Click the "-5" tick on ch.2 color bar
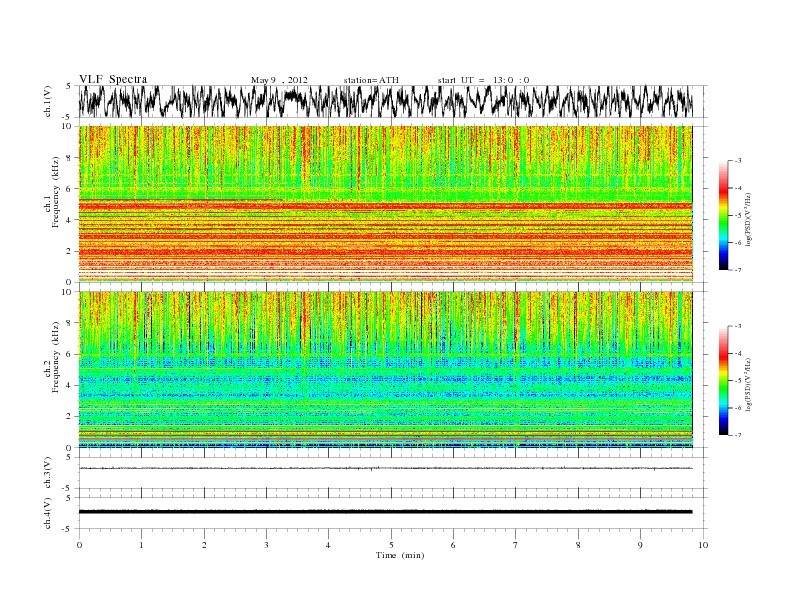This screenshot has width=792, height=612. [738, 381]
